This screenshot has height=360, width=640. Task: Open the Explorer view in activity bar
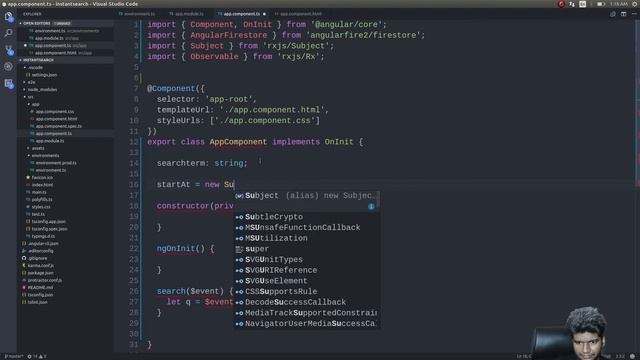pyautogui.click(x=8, y=17)
